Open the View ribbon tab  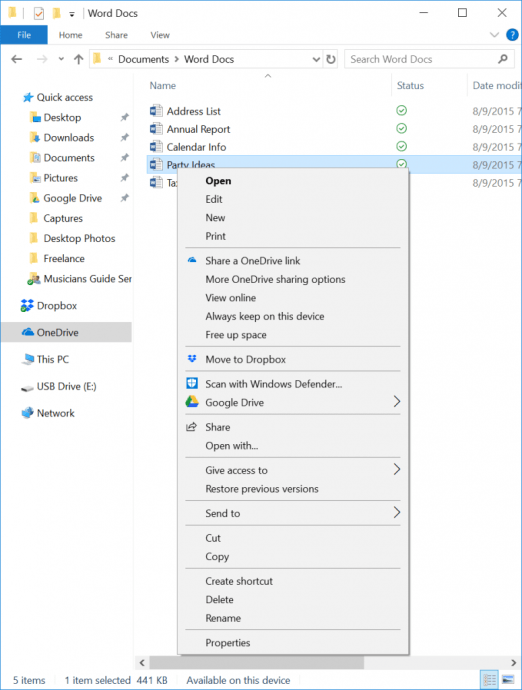pyautogui.click(x=160, y=35)
